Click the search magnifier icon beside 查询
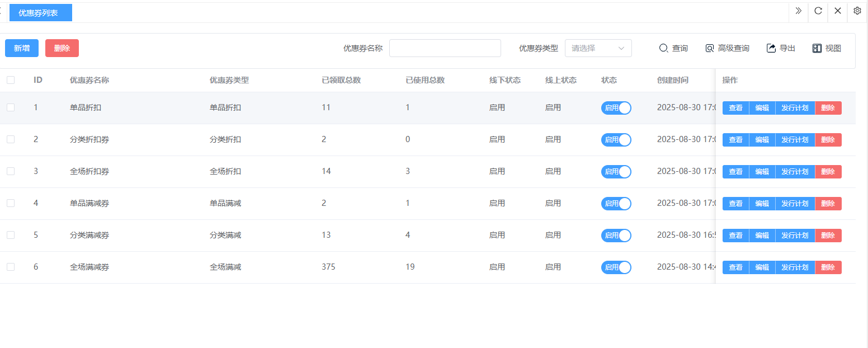Viewport: 868px width, 348px height. pyautogui.click(x=664, y=48)
